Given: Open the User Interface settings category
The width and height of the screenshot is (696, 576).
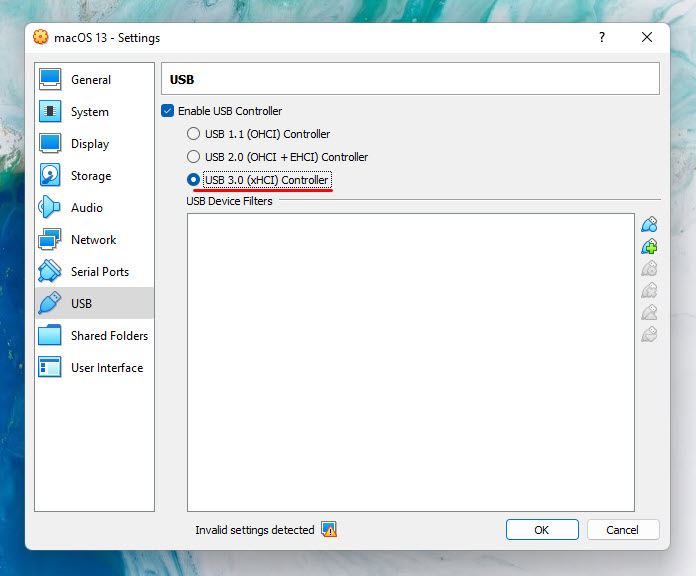Looking at the screenshot, I should coord(94,368).
